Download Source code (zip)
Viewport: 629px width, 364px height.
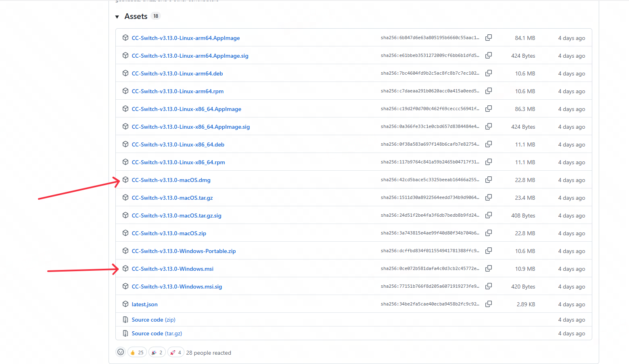(x=153, y=320)
